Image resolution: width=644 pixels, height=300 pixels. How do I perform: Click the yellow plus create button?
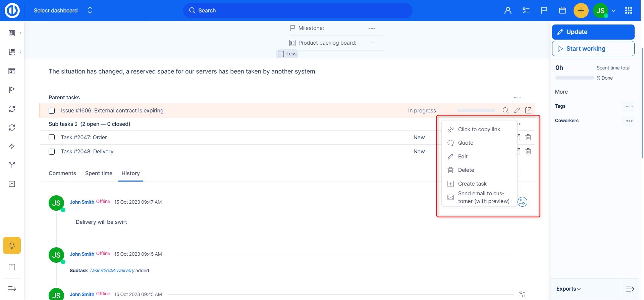pos(581,11)
